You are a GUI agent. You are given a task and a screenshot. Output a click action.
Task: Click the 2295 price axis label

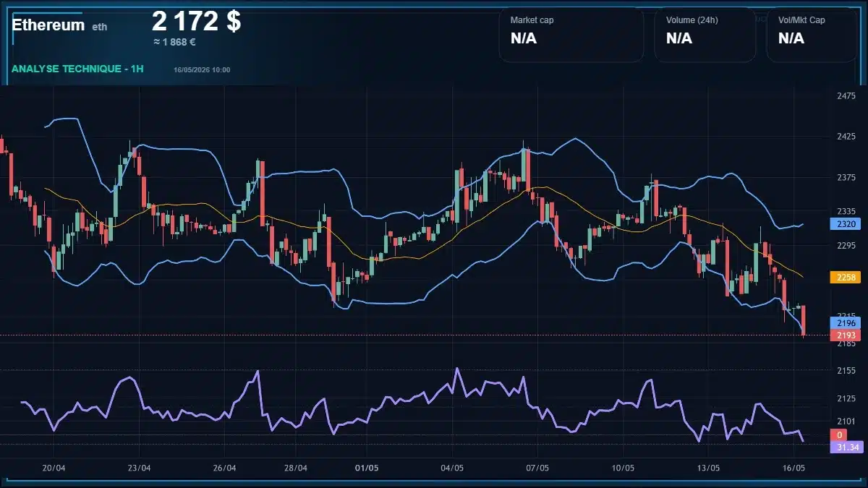[x=846, y=246]
